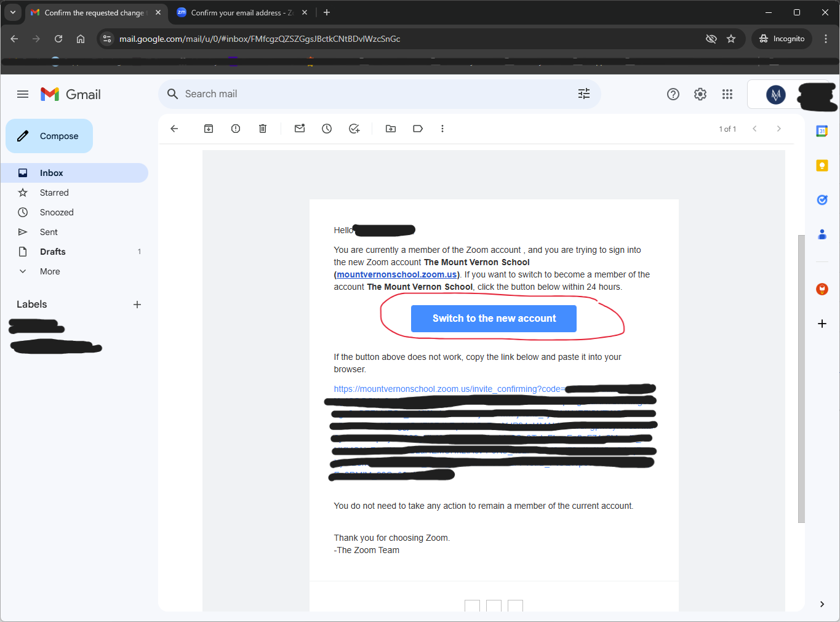Go back to inbox arrow

point(174,129)
